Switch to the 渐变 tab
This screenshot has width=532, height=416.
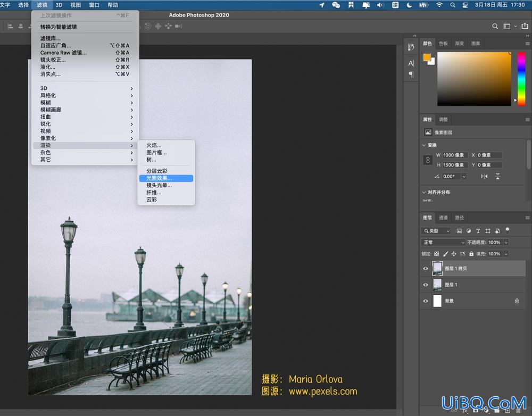click(x=460, y=44)
